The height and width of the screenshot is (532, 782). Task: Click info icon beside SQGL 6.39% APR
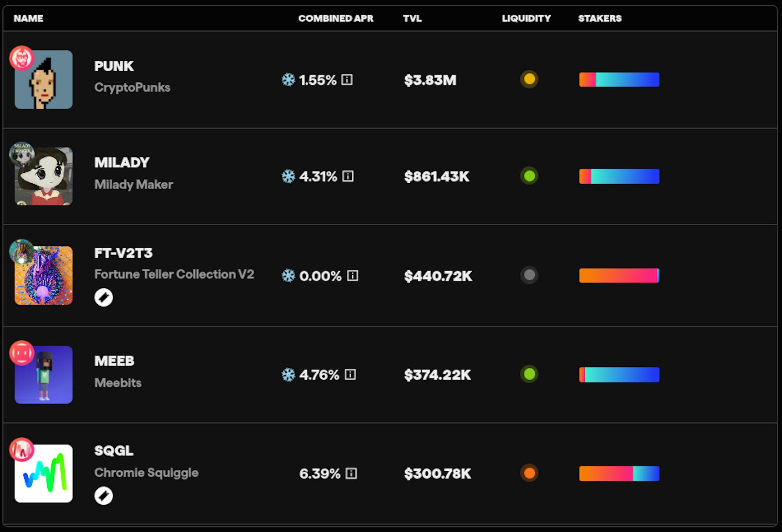pyautogui.click(x=351, y=473)
